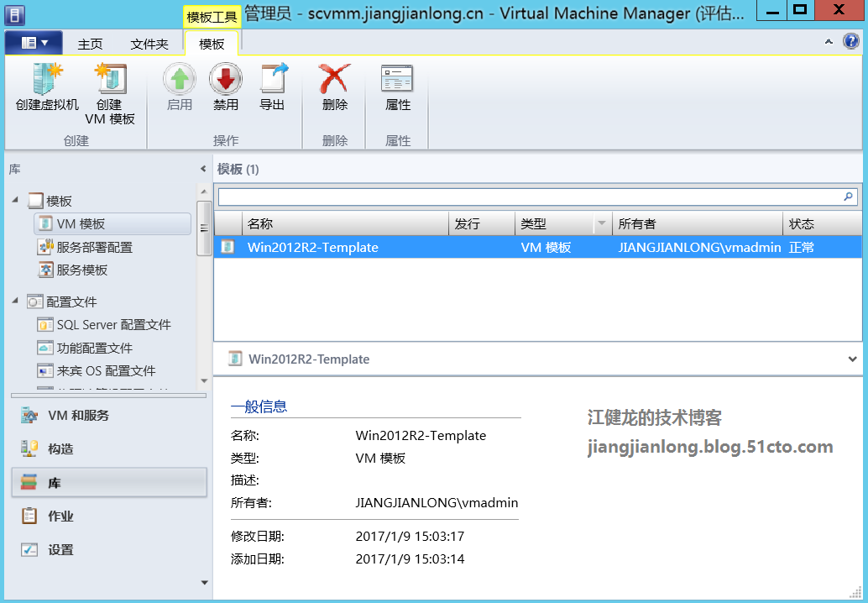Click the application icon in the title bar

coord(15,15)
